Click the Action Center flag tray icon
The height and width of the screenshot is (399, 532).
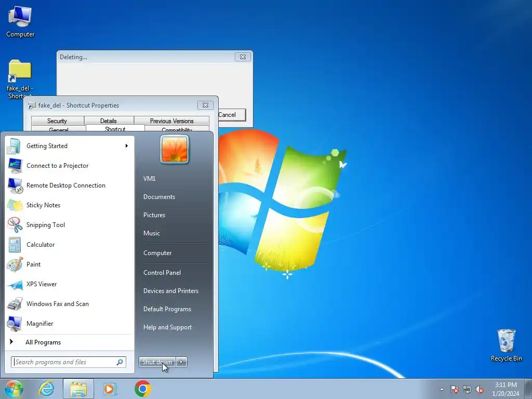coord(455,389)
